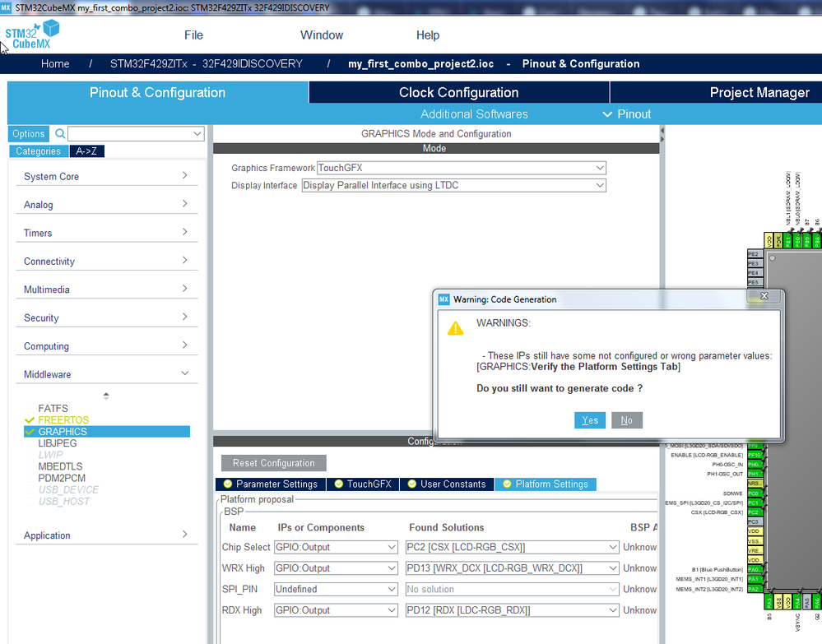822x644 pixels.
Task: Open the Parameter Settings tab
Action: point(271,484)
